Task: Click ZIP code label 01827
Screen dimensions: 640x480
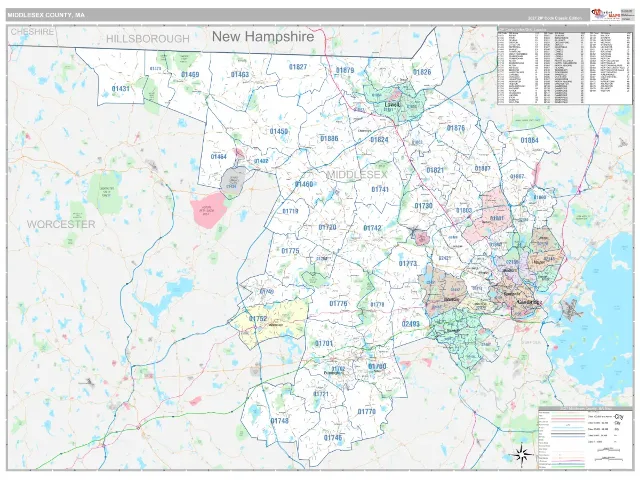Action: [x=298, y=67]
